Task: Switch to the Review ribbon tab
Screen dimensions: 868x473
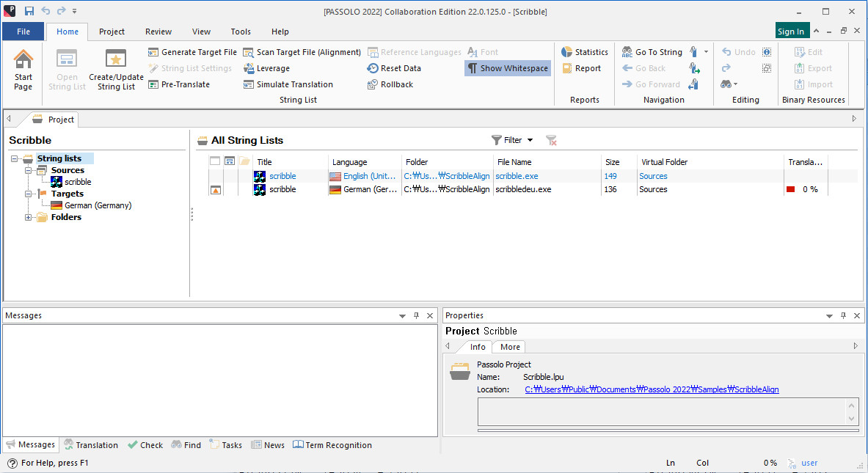Action: (158, 32)
